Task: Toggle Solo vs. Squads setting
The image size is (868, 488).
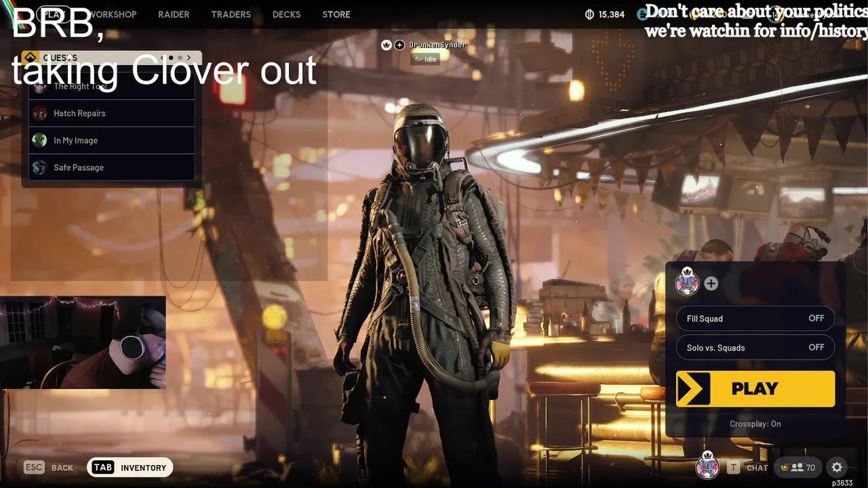Action: tap(755, 348)
